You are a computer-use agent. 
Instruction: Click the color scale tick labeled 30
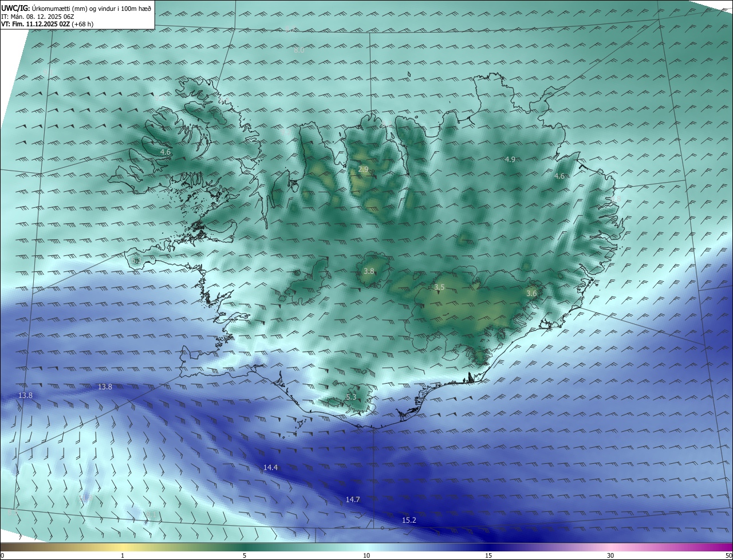point(610,555)
